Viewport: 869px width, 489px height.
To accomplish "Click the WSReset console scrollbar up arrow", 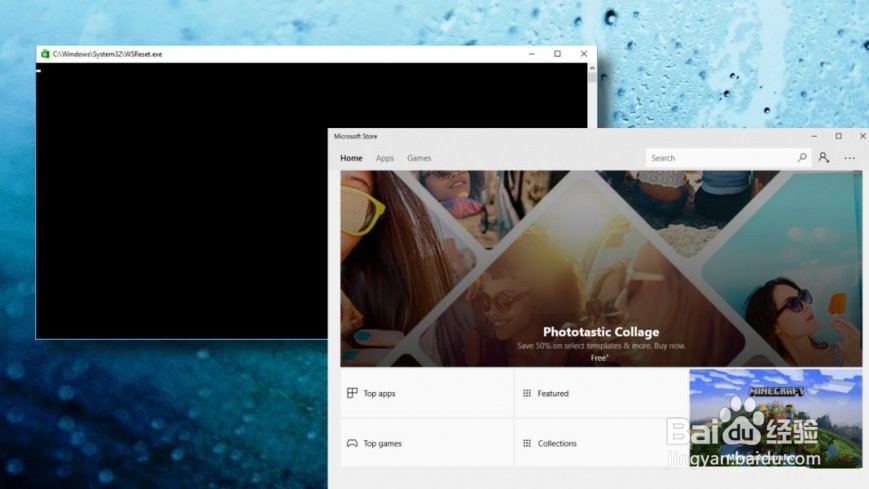I will click(592, 68).
